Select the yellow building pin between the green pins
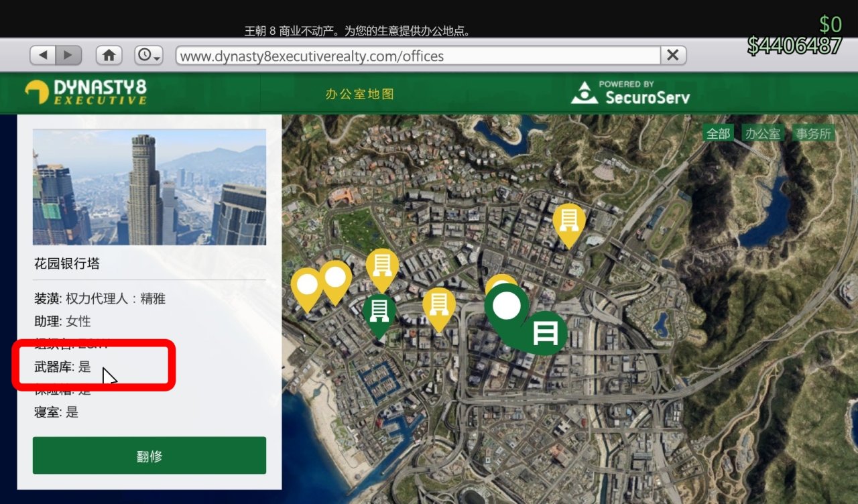Screen dimensions: 858x504 tap(439, 308)
